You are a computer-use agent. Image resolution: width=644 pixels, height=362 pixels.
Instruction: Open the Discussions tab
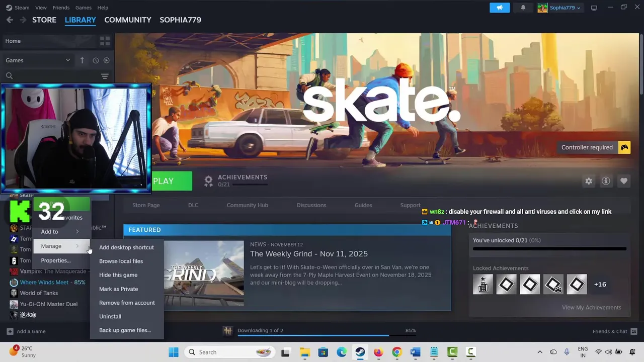[x=311, y=205]
